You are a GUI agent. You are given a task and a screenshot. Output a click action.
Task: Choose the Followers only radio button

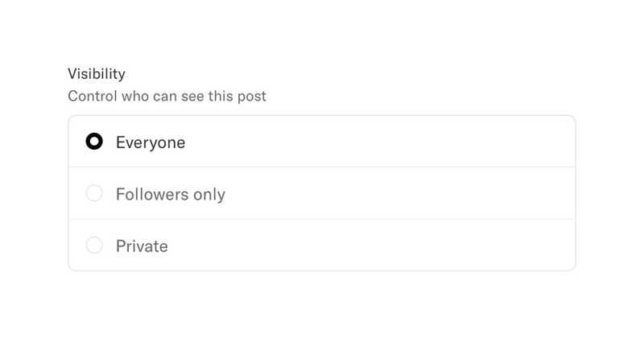click(94, 194)
